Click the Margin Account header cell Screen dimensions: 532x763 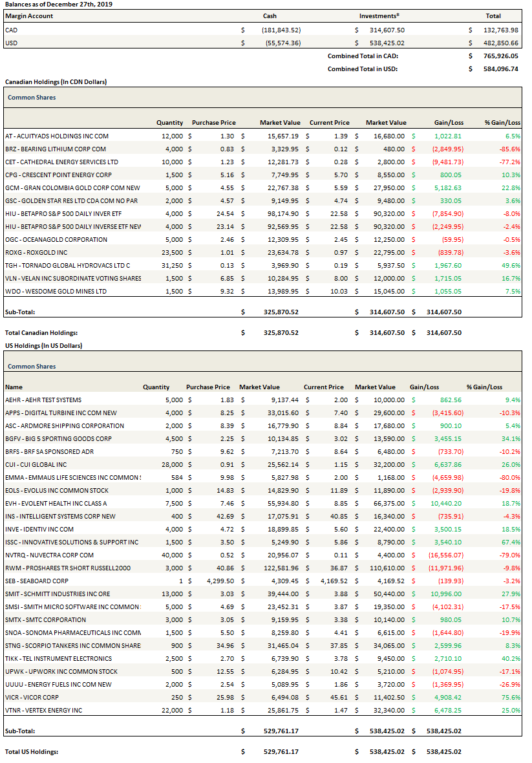tap(29, 16)
